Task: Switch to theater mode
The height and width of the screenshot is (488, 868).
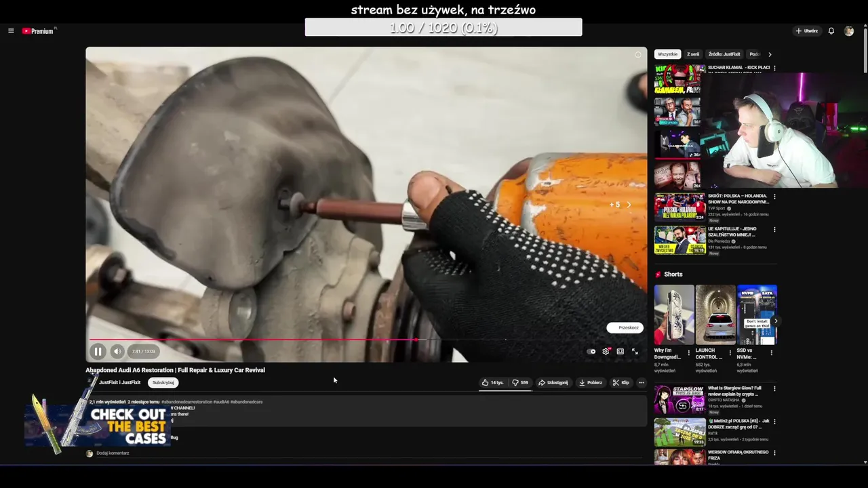Action: coord(620,351)
